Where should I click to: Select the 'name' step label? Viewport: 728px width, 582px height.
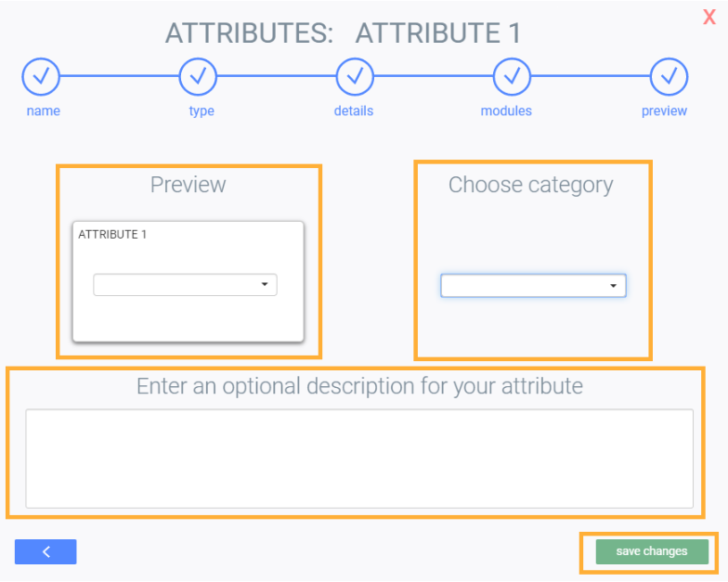pyautogui.click(x=43, y=110)
